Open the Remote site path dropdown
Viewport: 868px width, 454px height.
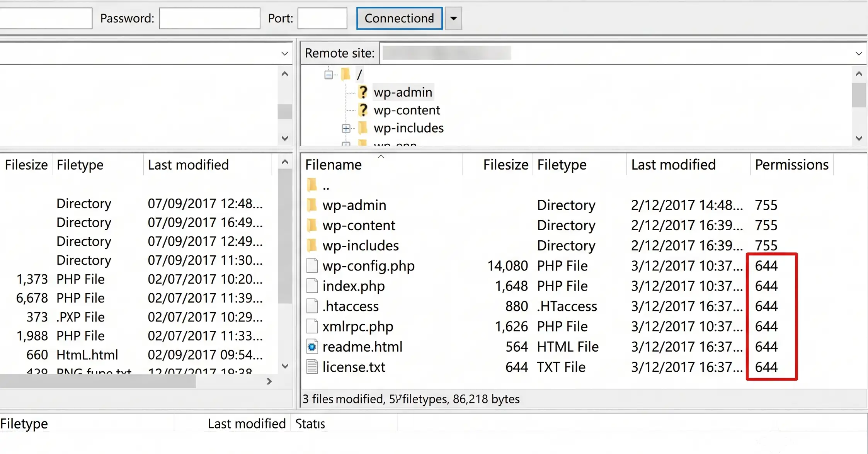click(x=859, y=53)
